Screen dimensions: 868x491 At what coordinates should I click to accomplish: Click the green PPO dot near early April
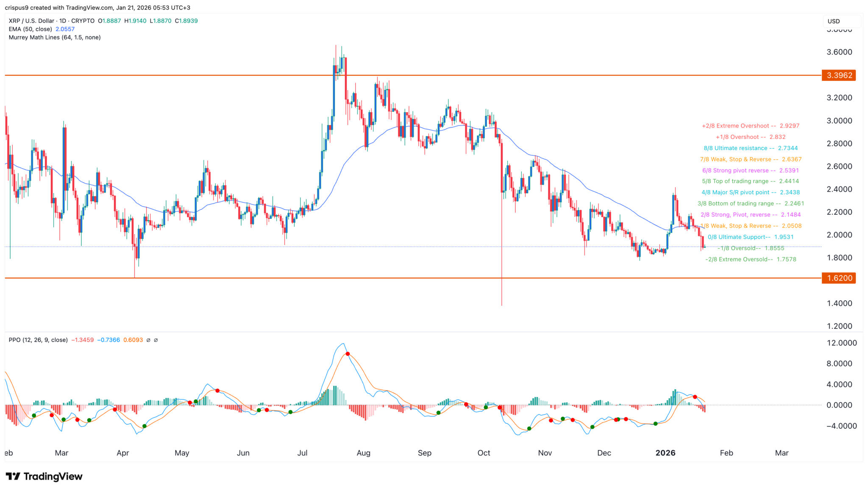coord(145,426)
